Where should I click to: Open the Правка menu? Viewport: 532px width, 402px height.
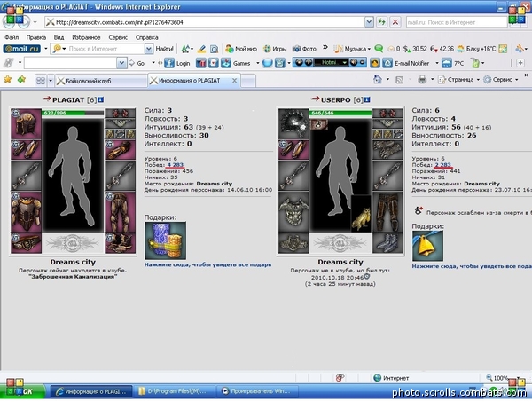point(36,37)
